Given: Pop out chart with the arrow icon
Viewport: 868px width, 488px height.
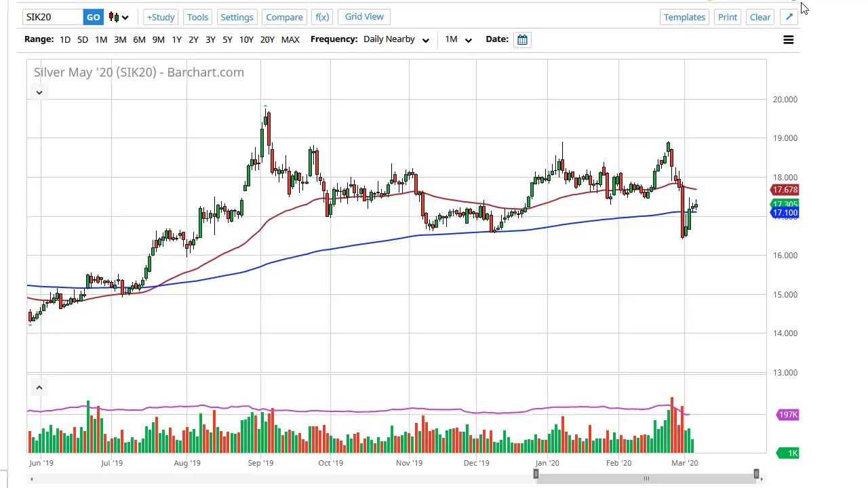Looking at the screenshot, I should [x=789, y=17].
